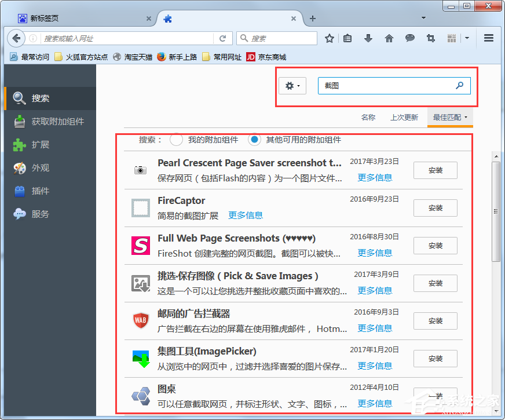Screen dimensions: 505x420
Task: Open Downloads via the arrow icon
Action: point(368,38)
